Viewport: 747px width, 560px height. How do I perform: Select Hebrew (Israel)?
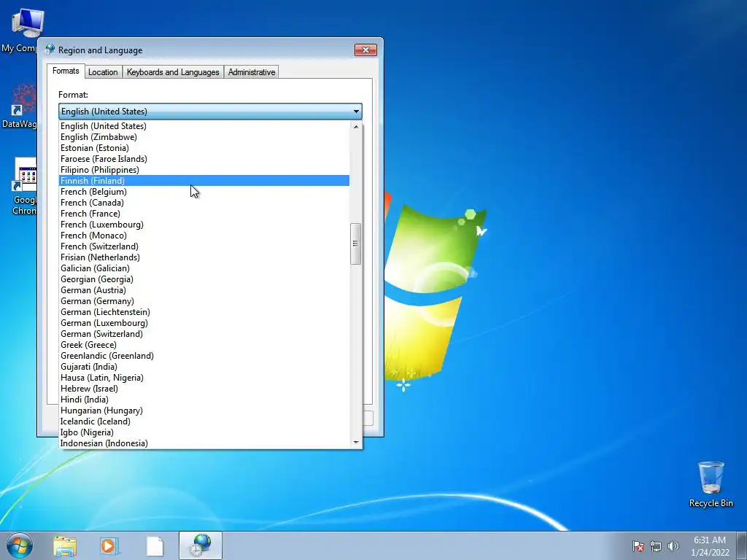coord(204,389)
